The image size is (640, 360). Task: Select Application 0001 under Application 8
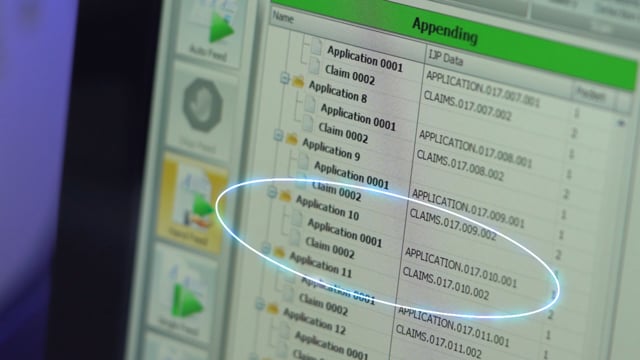358,117
